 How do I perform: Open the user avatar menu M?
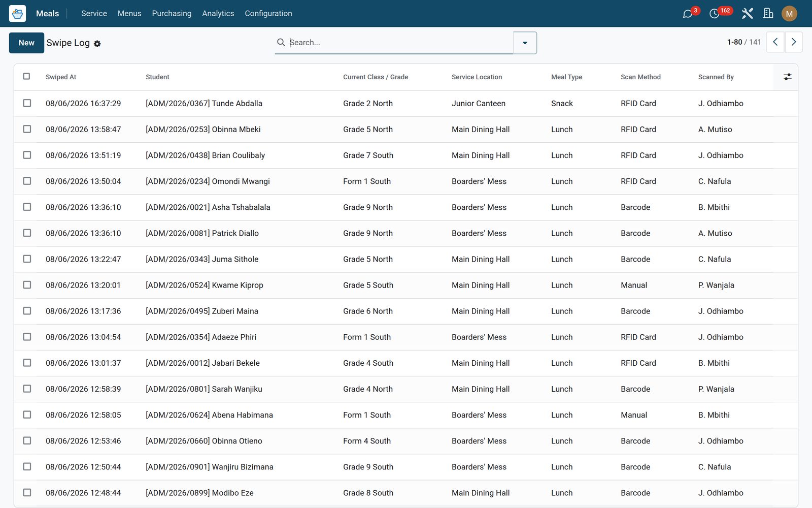coord(789,14)
